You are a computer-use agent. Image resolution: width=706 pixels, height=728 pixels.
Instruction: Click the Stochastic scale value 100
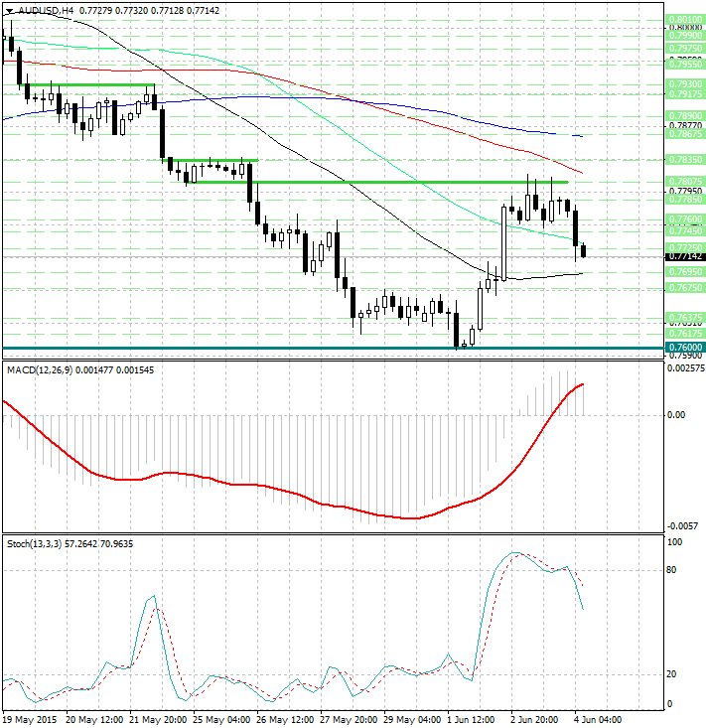pyautogui.click(x=674, y=542)
